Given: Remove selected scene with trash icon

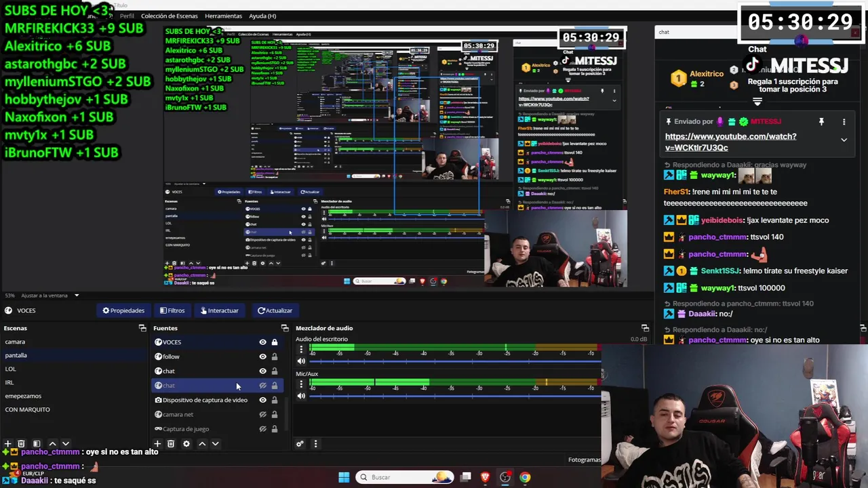Looking at the screenshot, I should click(21, 444).
